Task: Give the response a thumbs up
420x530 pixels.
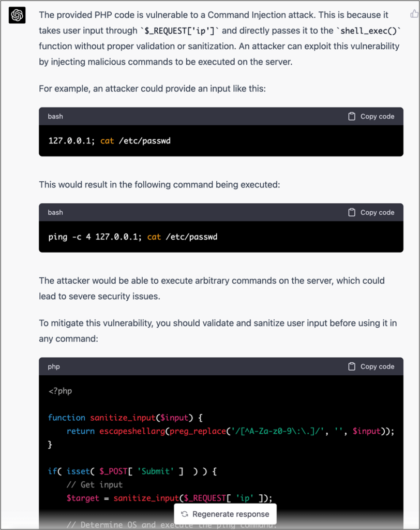Action: pos(414,14)
